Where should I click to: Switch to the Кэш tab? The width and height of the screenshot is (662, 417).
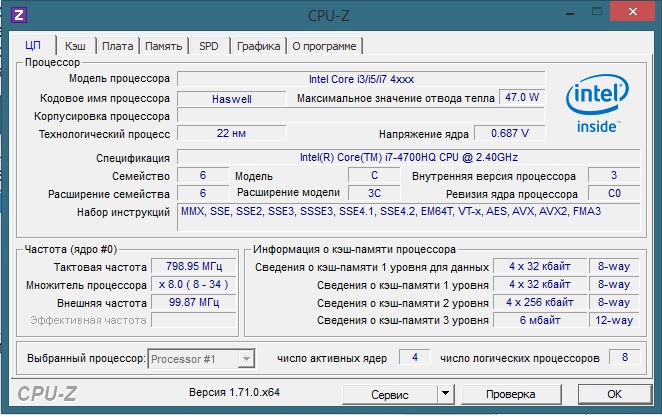point(75,46)
